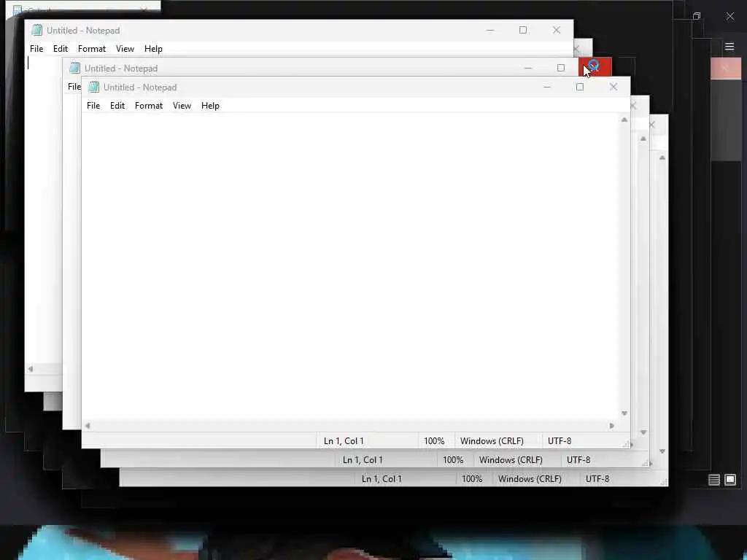This screenshot has width=747, height=560.
Task: Open Help menu in frontmost Notepad window
Action: 210,106
